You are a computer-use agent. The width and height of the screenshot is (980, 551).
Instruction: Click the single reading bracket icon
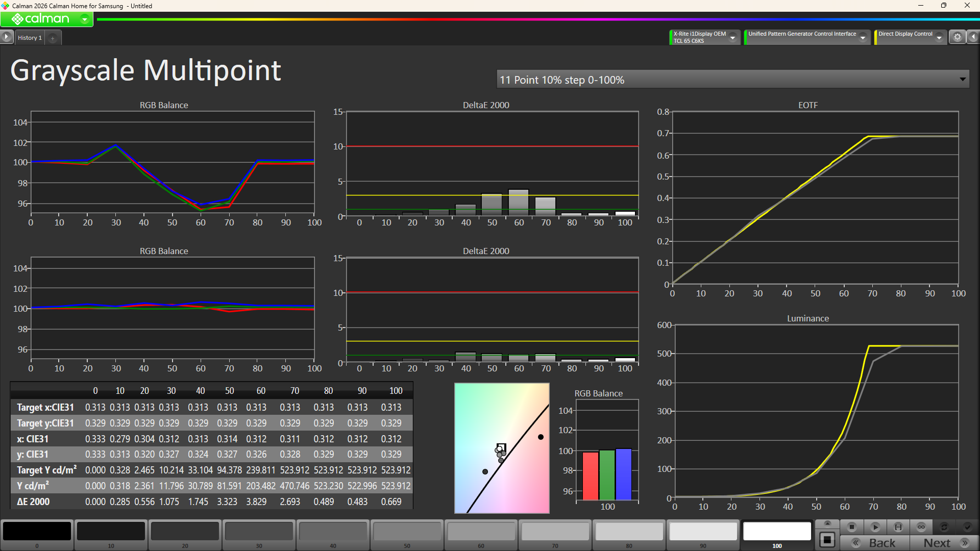(x=898, y=527)
